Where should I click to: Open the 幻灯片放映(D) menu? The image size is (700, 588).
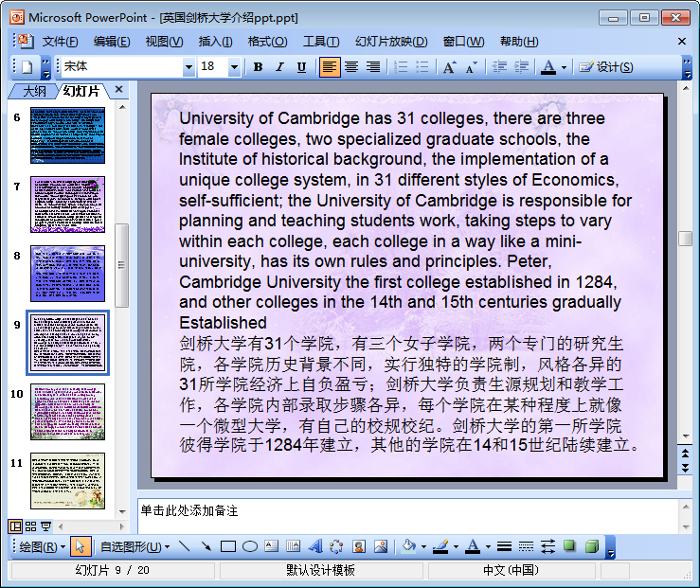[x=391, y=42]
